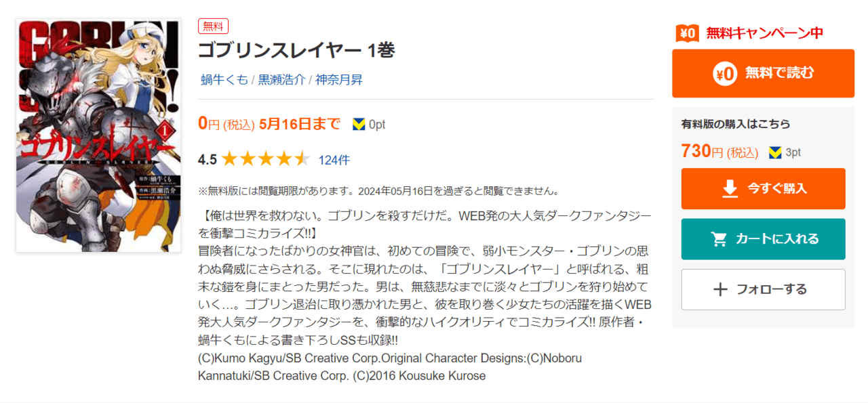Viewport: 868px width, 403px height.
Task: Click the five-star rating icons
Action: pos(265,160)
